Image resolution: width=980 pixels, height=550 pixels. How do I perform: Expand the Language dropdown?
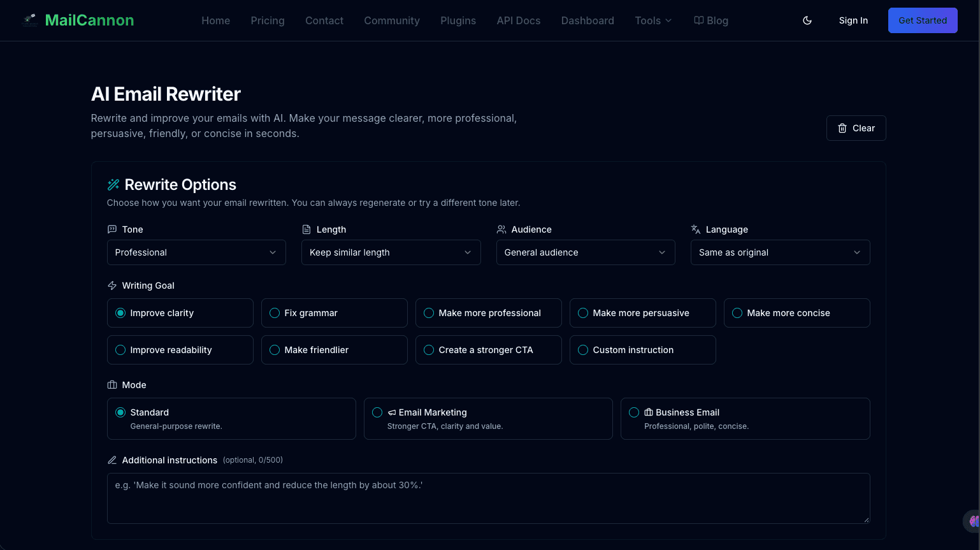pos(781,252)
